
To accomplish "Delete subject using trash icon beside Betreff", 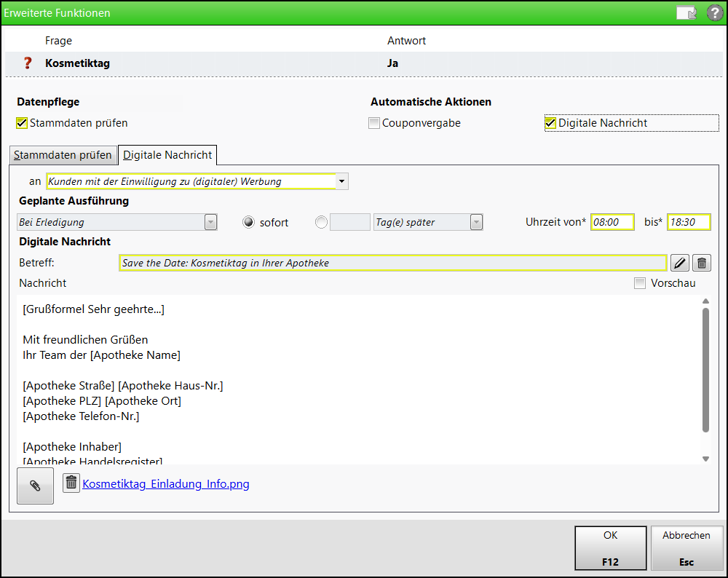I will 700,263.
